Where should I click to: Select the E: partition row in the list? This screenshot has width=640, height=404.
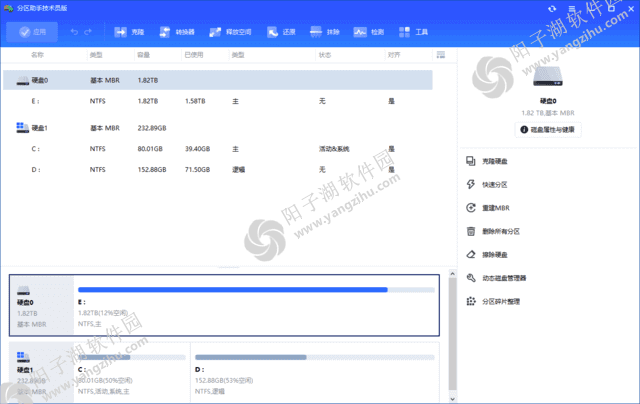pos(218,101)
